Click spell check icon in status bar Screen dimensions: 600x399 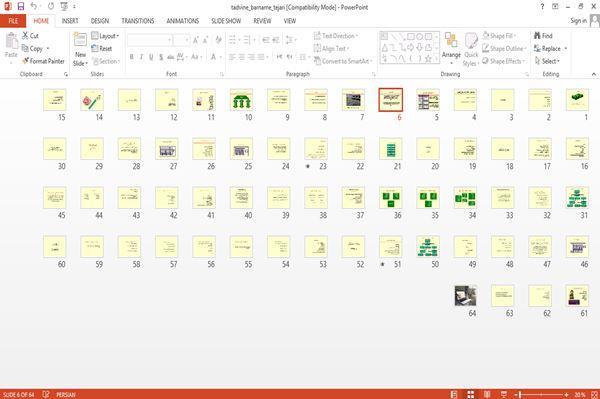click(46, 394)
